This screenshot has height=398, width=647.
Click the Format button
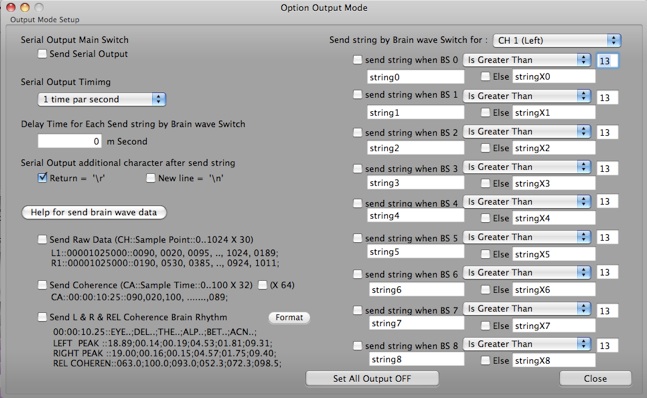pos(289,317)
